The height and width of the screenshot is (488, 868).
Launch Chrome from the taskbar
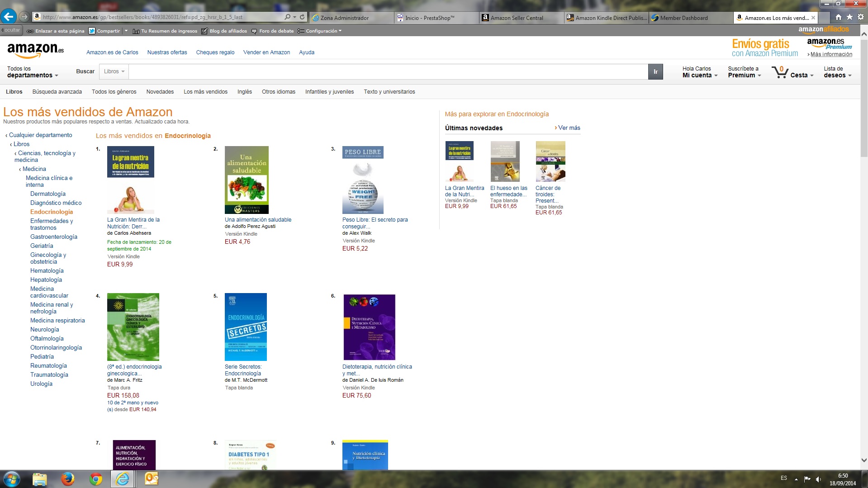tap(95, 479)
